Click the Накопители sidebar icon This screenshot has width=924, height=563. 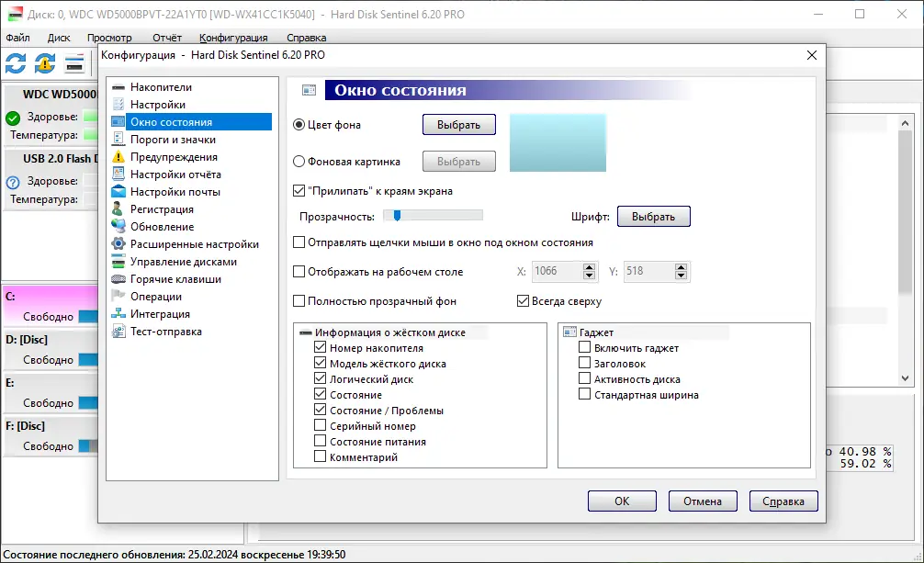(x=118, y=87)
